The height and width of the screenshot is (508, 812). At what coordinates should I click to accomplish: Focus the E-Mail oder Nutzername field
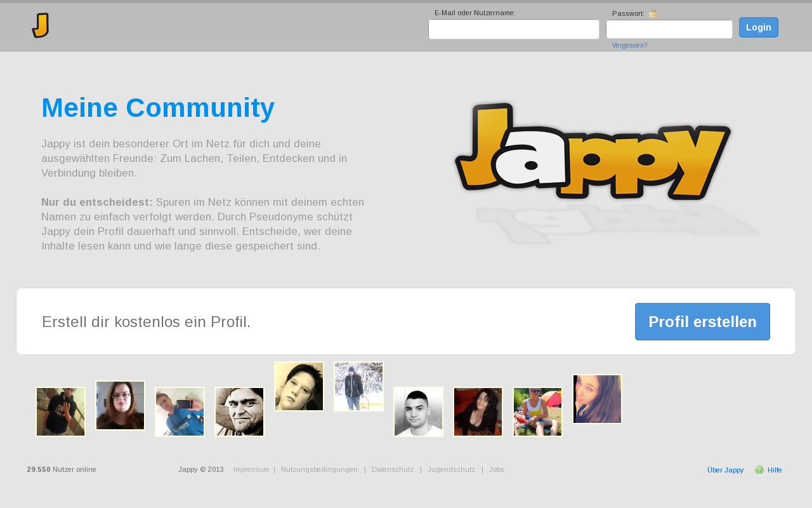pyautogui.click(x=514, y=29)
